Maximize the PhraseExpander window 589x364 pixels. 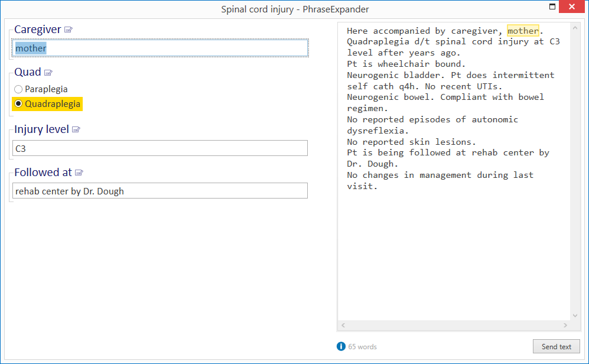[x=552, y=6]
